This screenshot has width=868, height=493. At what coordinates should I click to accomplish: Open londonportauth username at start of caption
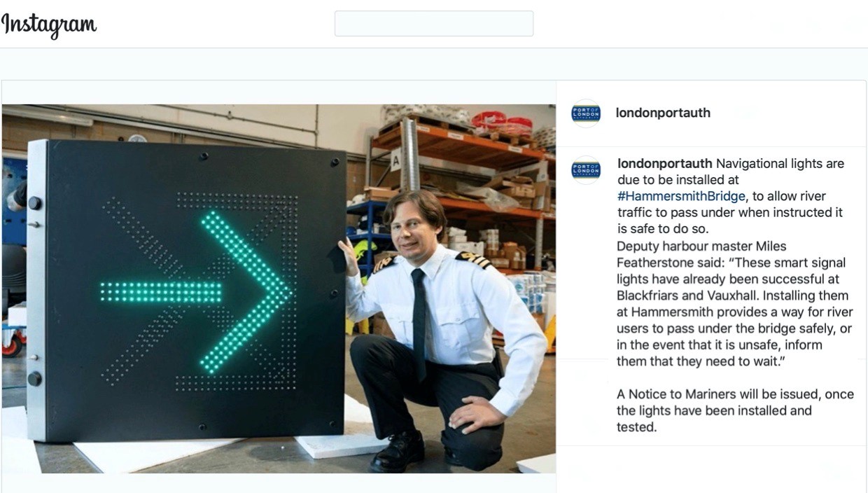click(665, 164)
